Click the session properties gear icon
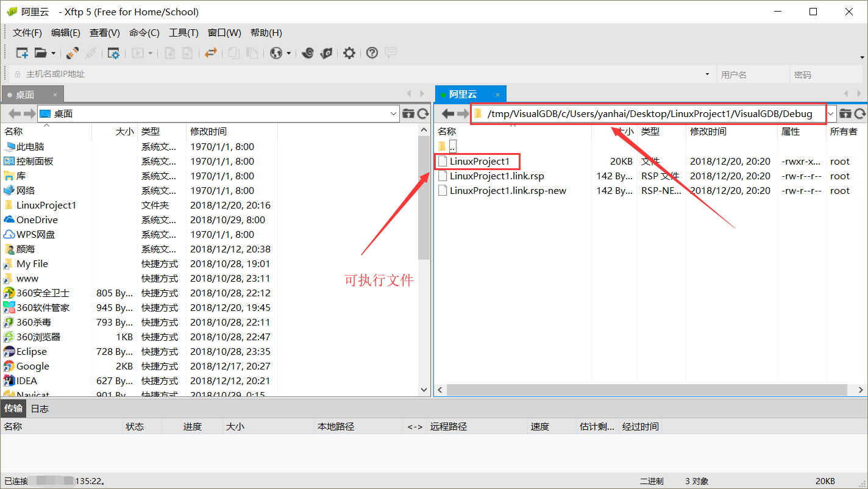The width and height of the screenshot is (868, 489). (x=113, y=53)
